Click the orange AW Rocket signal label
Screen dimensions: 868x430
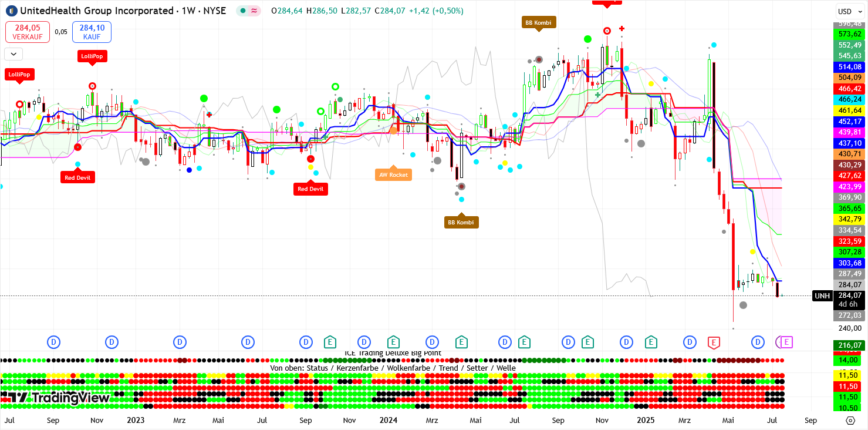393,174
